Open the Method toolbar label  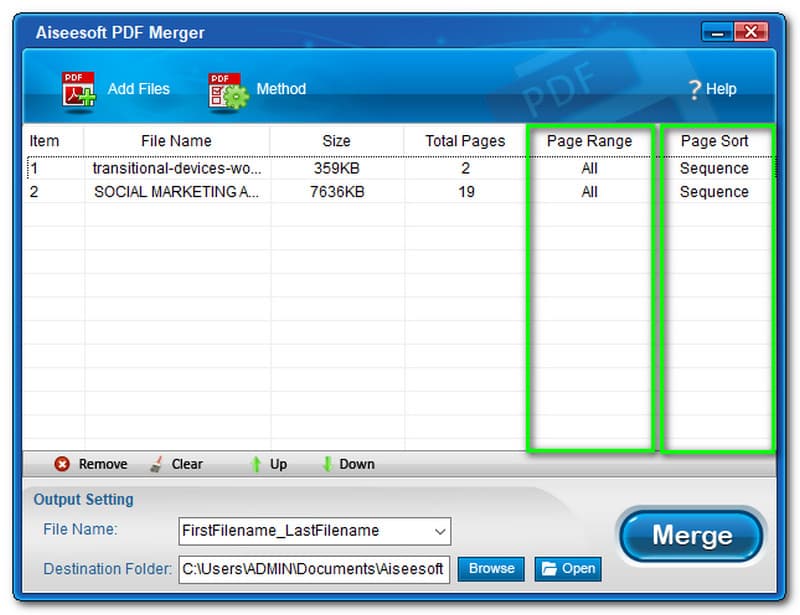tap(281, 89)
